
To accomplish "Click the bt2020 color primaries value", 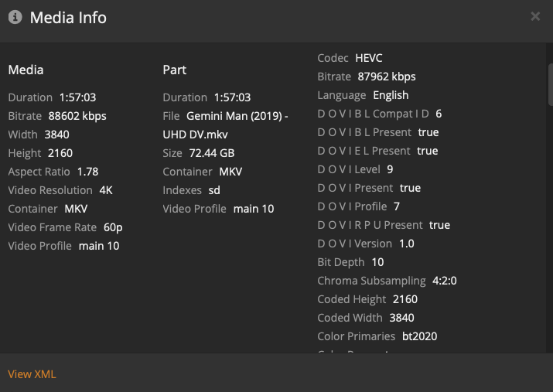I will [420, 336].
